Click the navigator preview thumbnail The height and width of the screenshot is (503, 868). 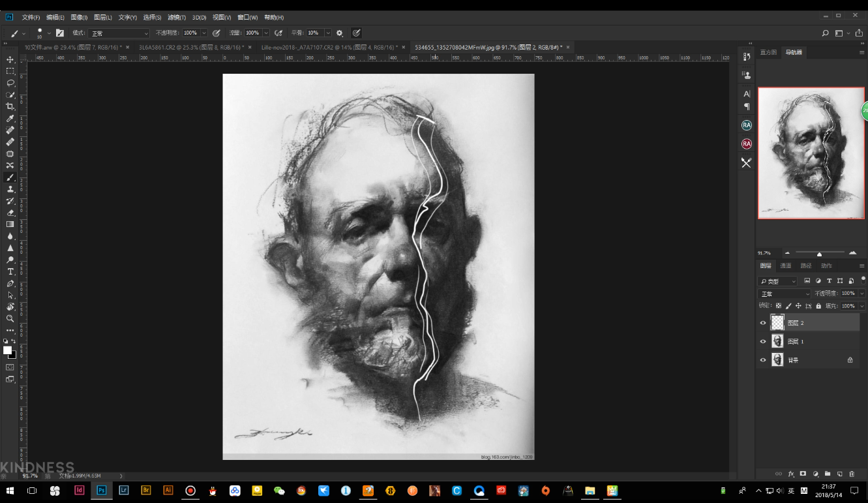(x=811, y=153)
